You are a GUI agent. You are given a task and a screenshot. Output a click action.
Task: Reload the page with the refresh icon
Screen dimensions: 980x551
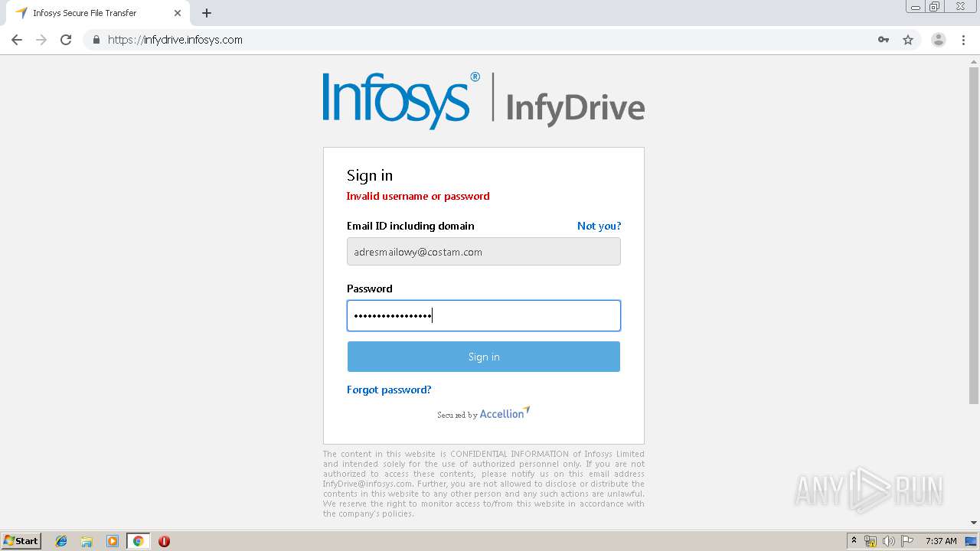[66, 40]
